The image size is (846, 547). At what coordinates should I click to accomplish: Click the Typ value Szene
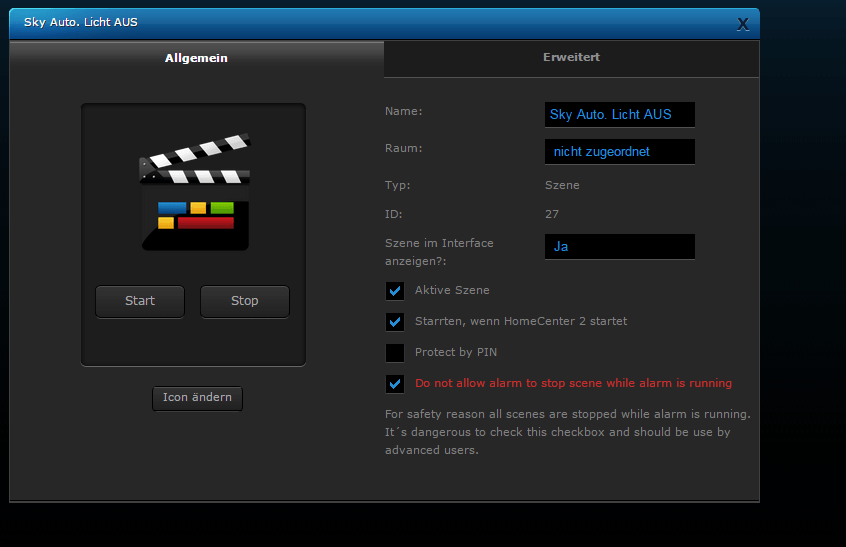tap(562, 185)
